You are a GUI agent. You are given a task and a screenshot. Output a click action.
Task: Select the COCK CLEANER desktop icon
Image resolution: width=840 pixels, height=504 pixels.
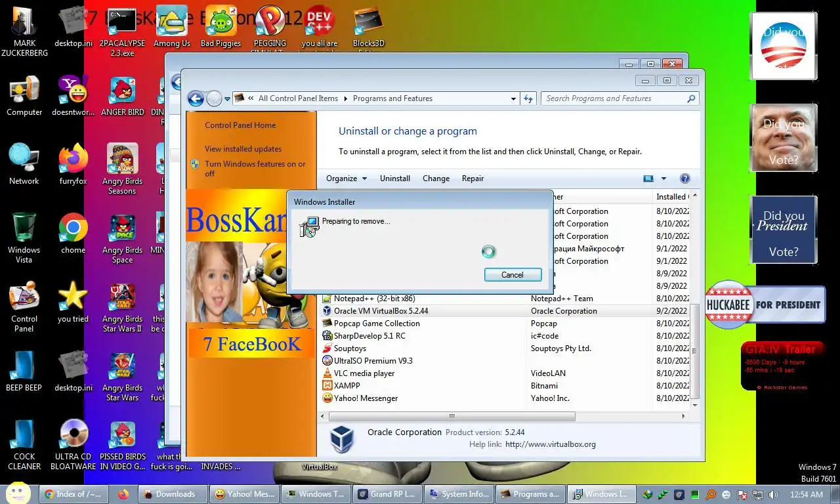tap(24, 446)
